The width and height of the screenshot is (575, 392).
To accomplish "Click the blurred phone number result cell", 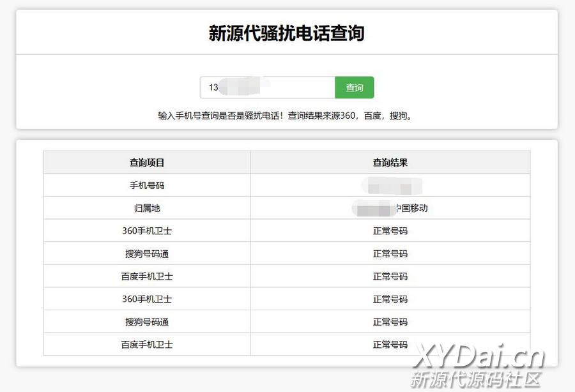I will (x=391, y=186).
